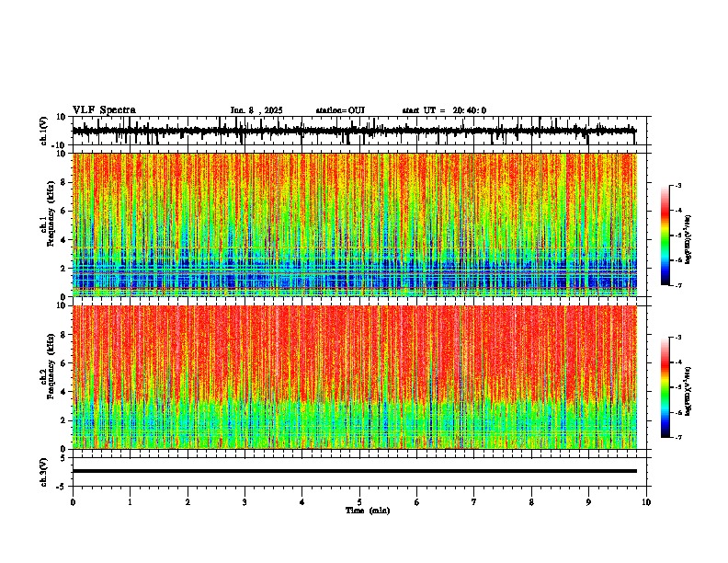Click the "6" kHz tick of ch.1 spectrogram
The height and width of the screenshot is (563, 728).
[64, 211]
